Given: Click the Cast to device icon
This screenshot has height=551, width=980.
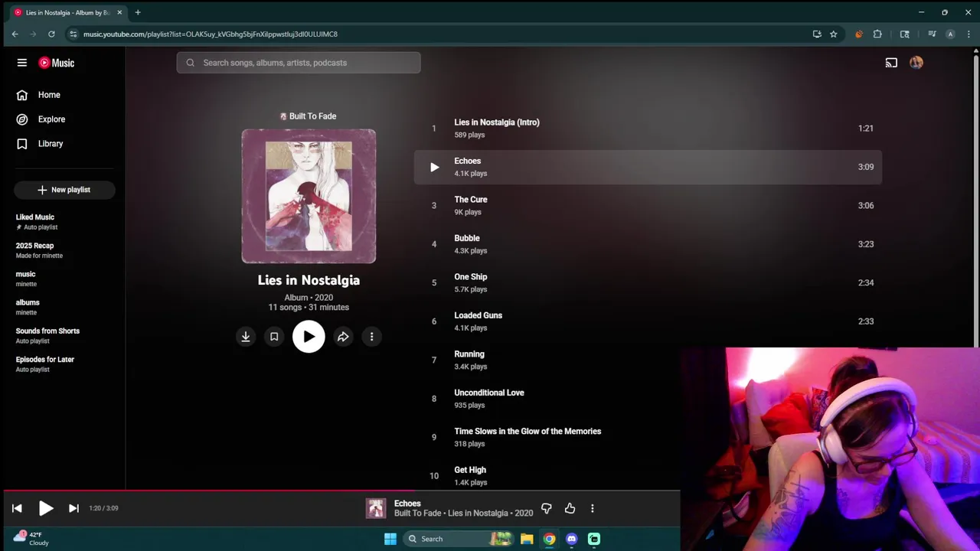Looking at the screenshot, I should (x=891, y=63).
